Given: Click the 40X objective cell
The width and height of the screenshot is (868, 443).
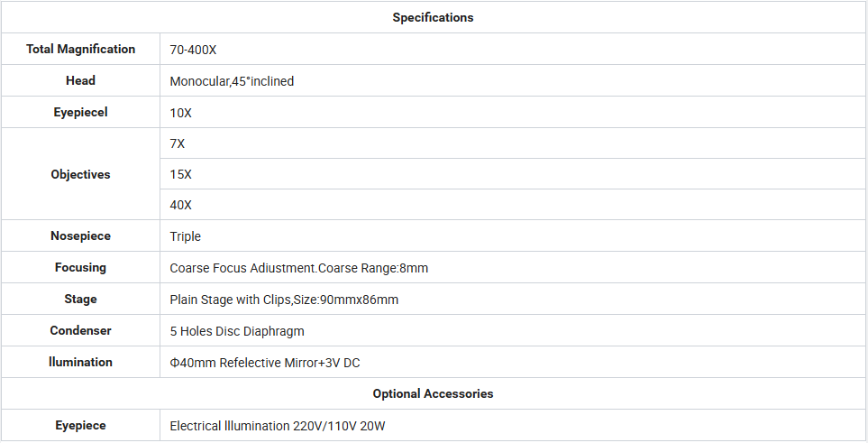Looking at the screenshot, I should tap(513, 205).
